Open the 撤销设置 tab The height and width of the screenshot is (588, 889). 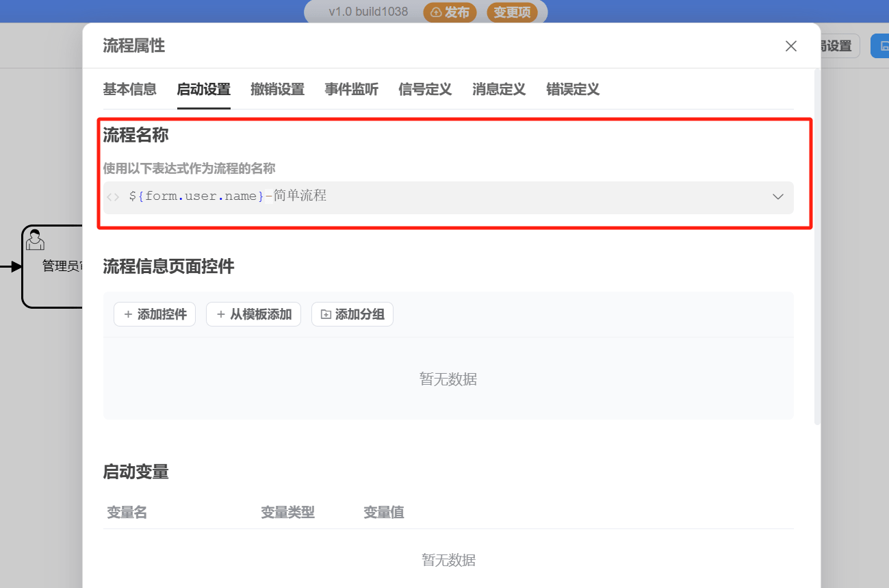pos(277,89)
